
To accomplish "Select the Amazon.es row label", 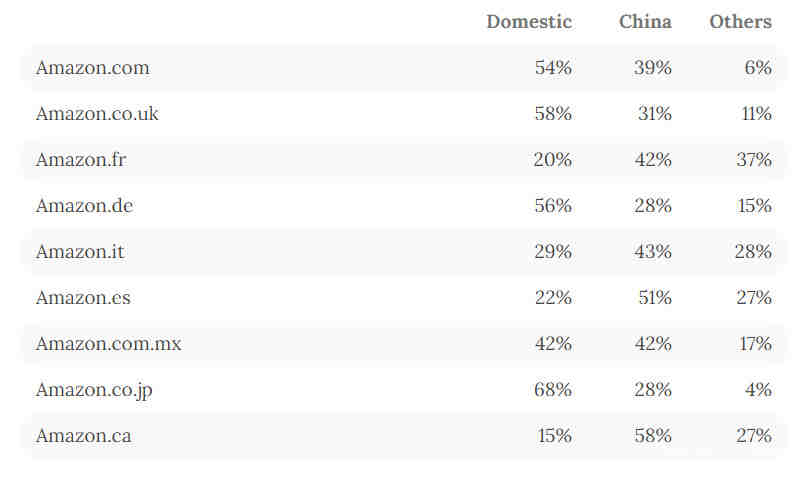I will tap(83, 297).
